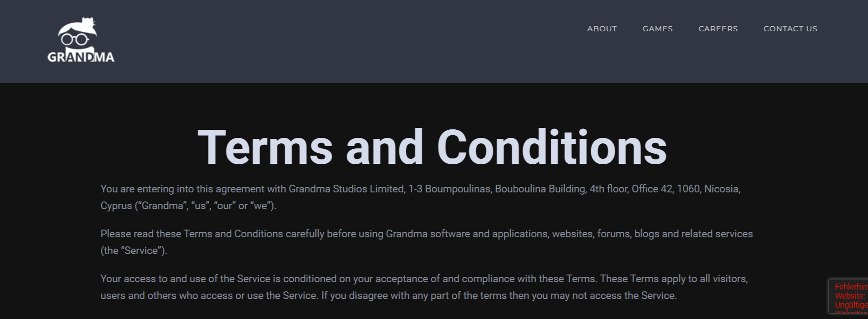This screenshot has height=319, width=868.
Task: Open the CAREERS menu item
Action: [x=718, y=29]
